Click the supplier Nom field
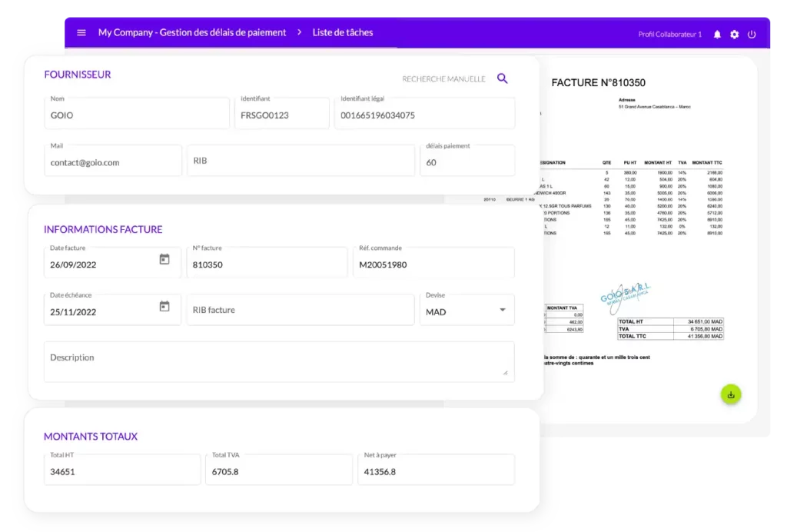The width and height of the screenshot is (787, 532). [137, 114]
